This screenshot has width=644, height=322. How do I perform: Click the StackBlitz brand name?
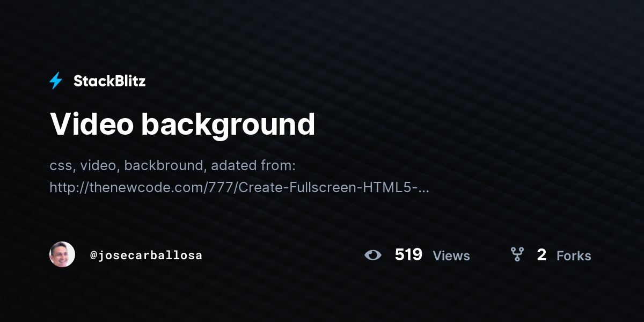click(x=109, y=81)
